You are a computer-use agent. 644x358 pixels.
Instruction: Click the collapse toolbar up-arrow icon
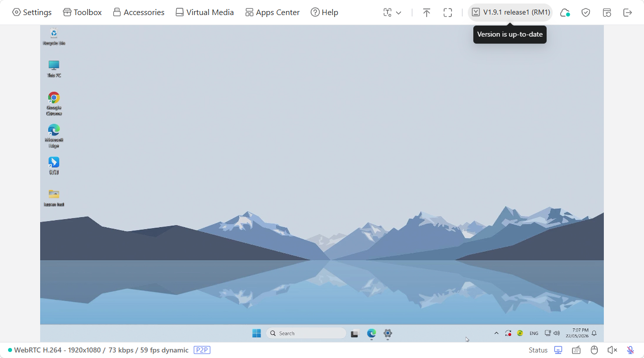pyautogui.click(x=426, y=13)
